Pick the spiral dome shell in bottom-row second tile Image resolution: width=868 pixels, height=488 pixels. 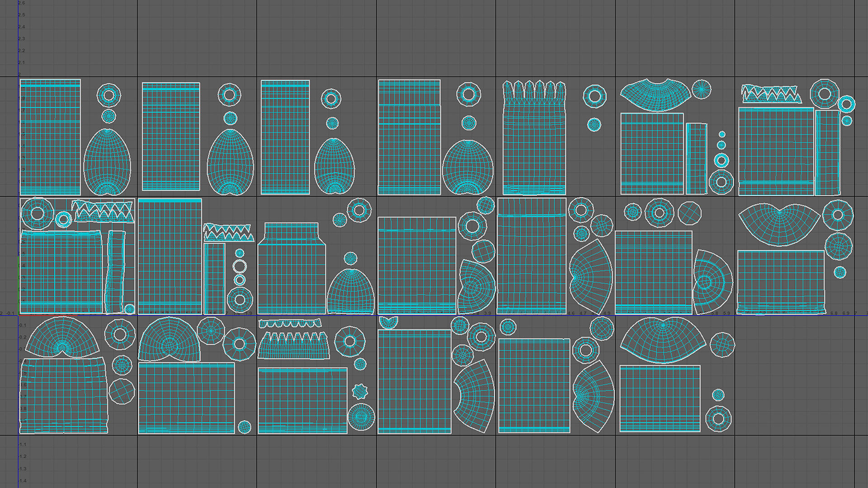tap(169, 340)
